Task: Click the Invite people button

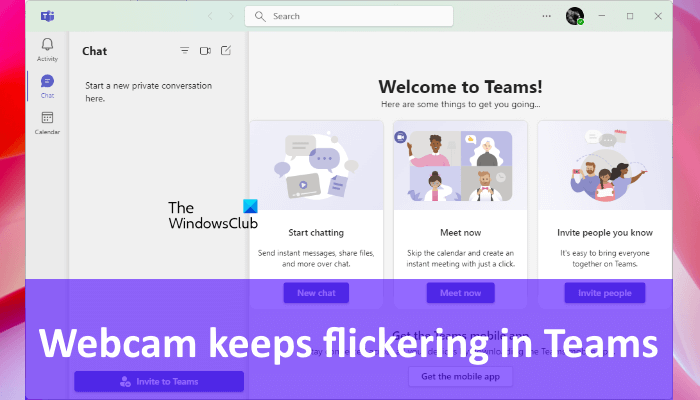Action: [604, 293]
